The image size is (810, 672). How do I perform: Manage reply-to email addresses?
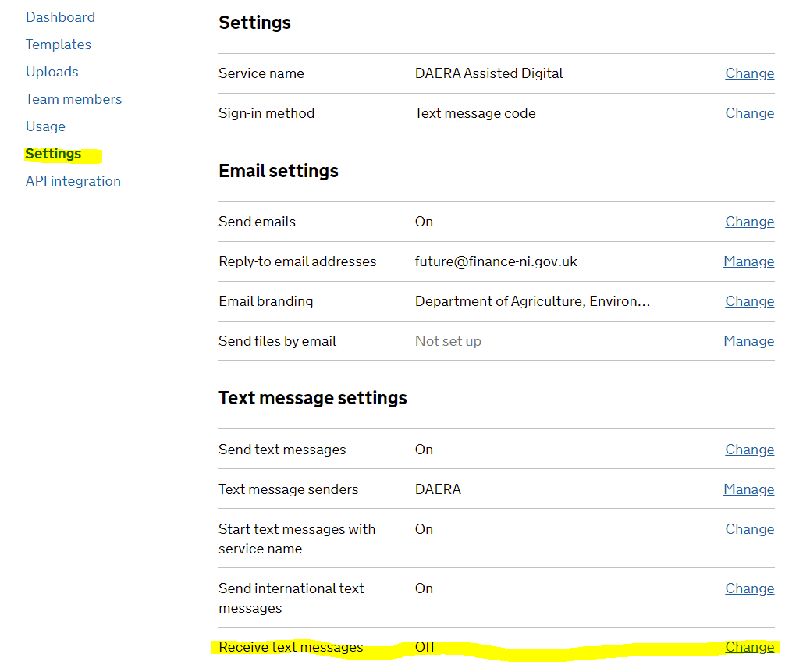point(748,261)
